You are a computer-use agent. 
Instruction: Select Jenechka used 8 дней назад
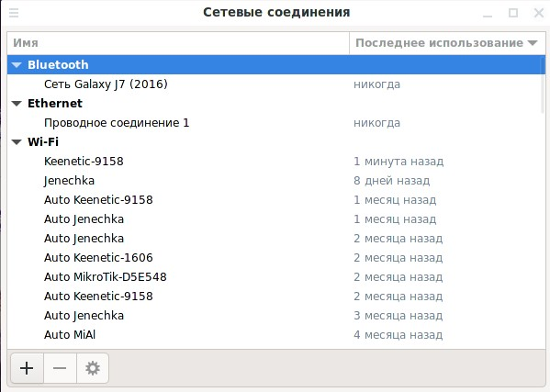click(276, 181)
